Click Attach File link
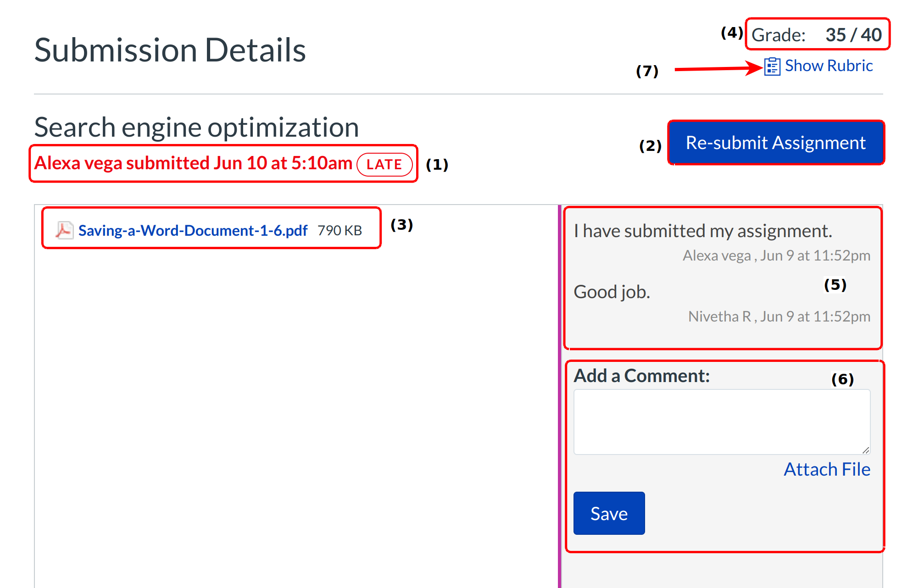The height and width of the screenshot is (588, 902). 827,469
